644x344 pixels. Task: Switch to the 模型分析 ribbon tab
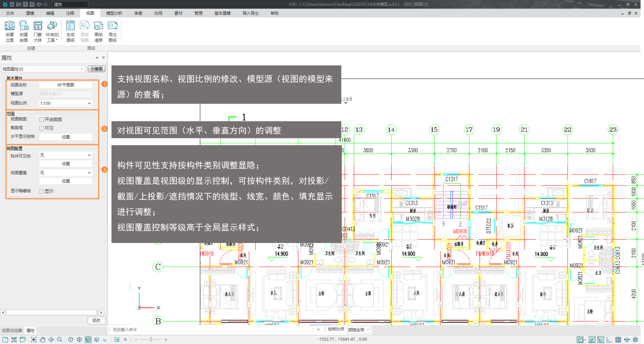pyautogui.click(x=114, y=13)
